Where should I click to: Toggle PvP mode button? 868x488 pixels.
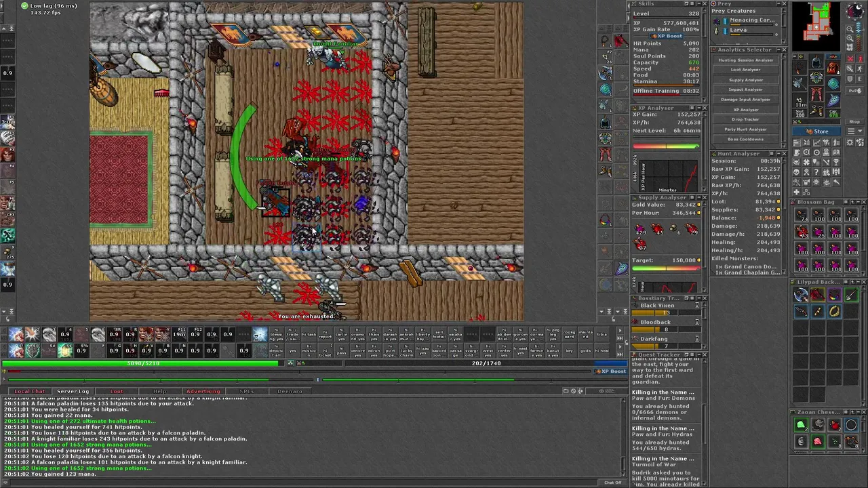click(x=854, y=90)
